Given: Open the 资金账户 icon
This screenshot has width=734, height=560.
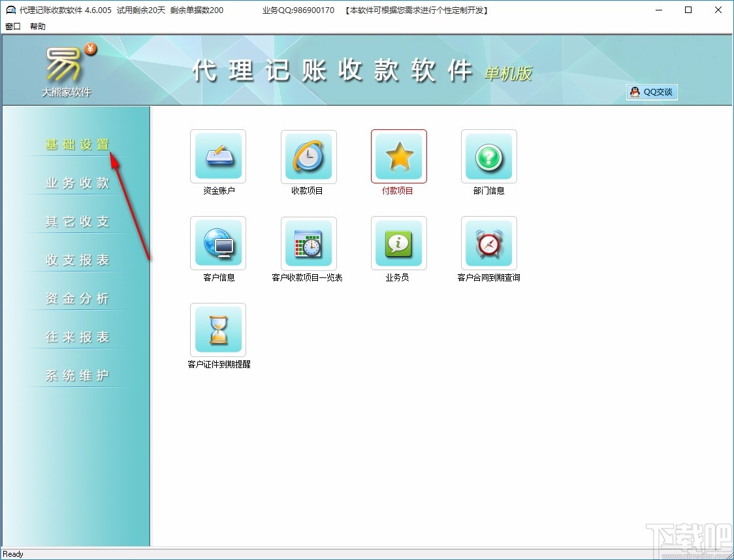Looking at the screenshot, I should click(218, 156).
